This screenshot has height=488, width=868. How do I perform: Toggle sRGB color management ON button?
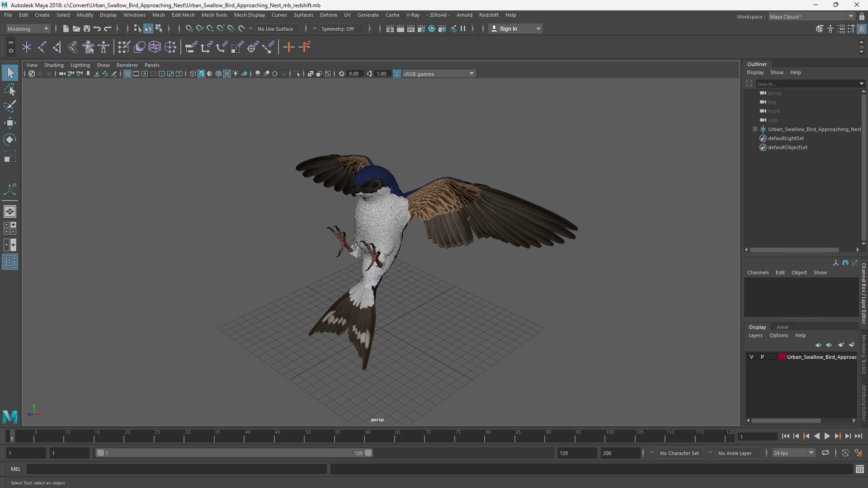pyautogui.click(x=397, y=74)
